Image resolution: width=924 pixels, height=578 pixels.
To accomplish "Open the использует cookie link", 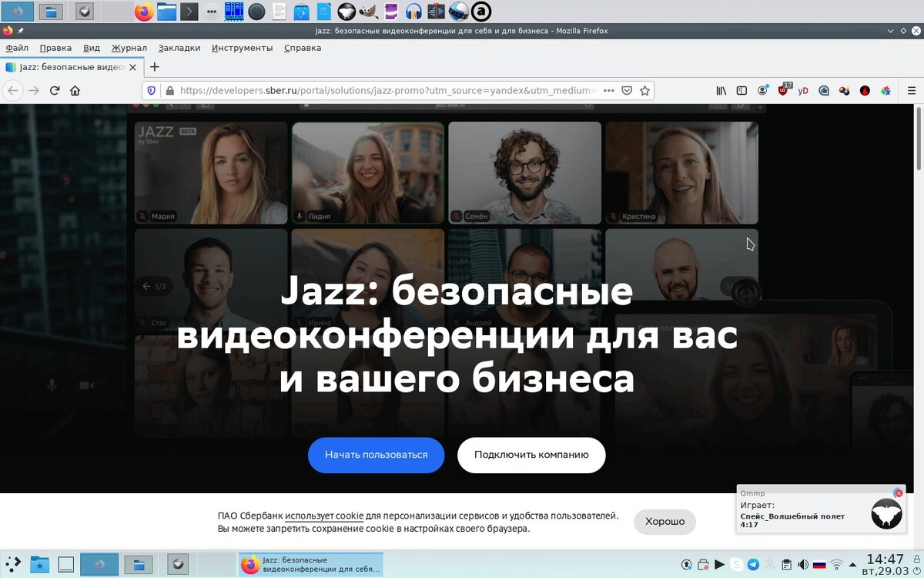I will tap(324, 516).
